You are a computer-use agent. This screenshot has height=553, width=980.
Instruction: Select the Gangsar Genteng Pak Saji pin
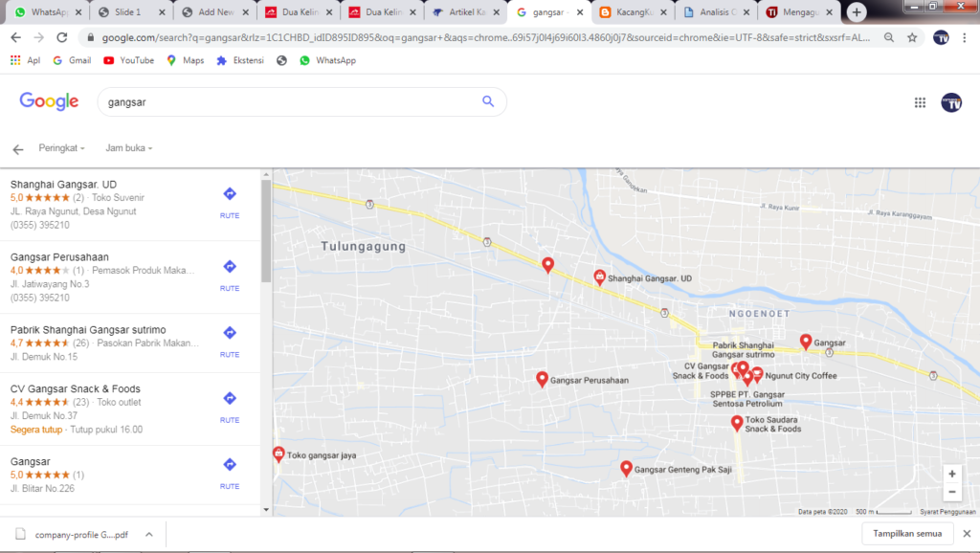(626, 468)
